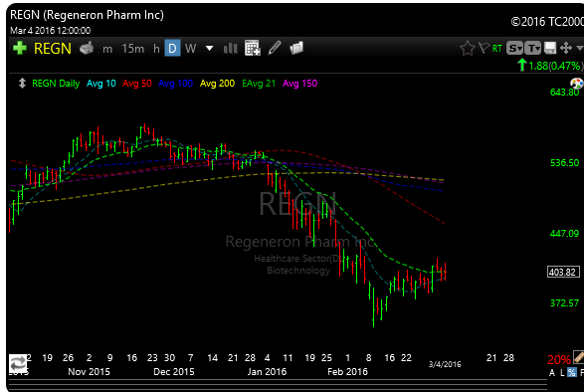Screen dimensions: 584x392
Task: Toggle the star favorite icon
Action: 467,49
